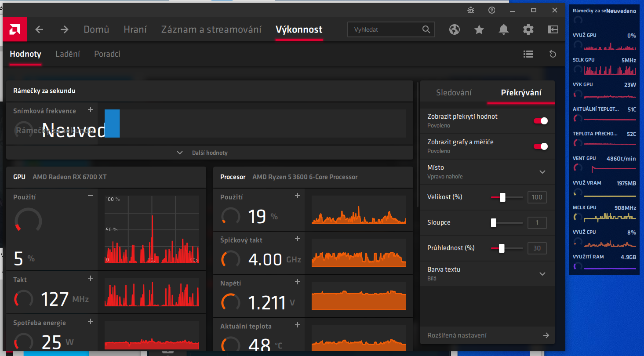Click the bug report icon
The image size is (644, 356).
click(x=471, y=10)
